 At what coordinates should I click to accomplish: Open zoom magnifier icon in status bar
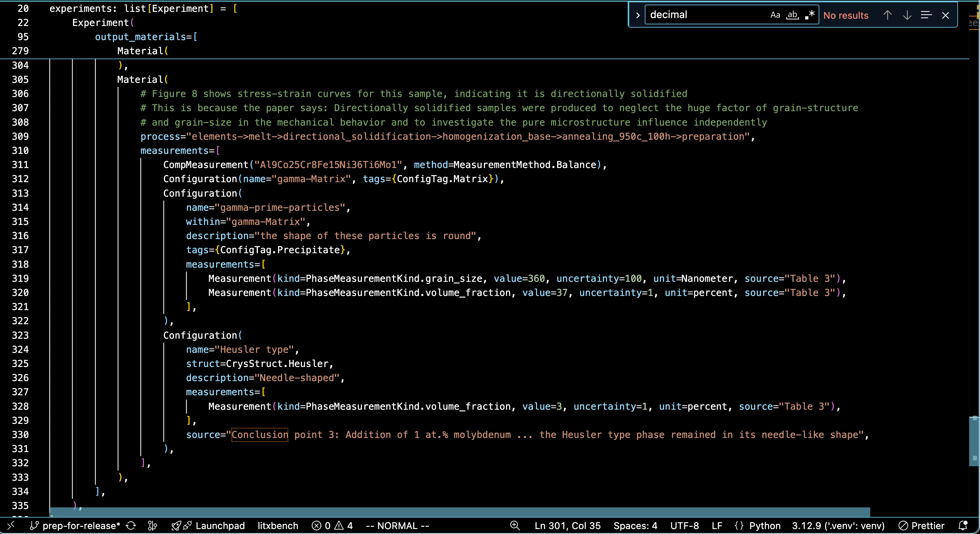click(515, 526)
